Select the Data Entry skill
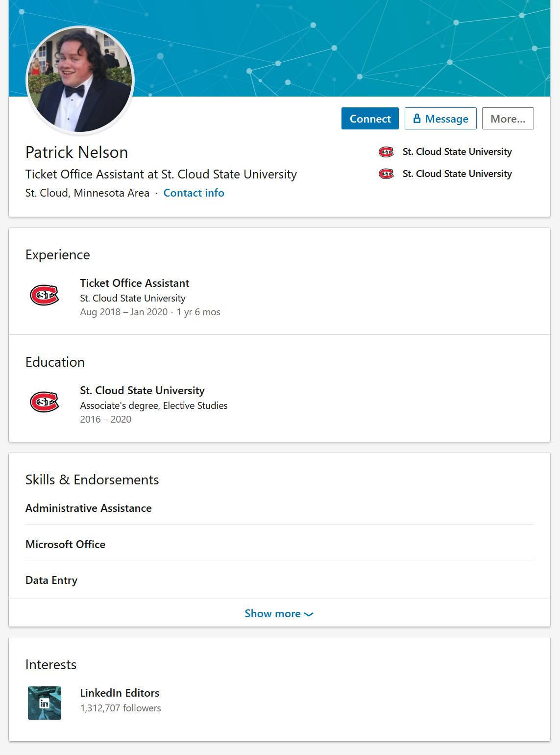 (x=51, y=580)
